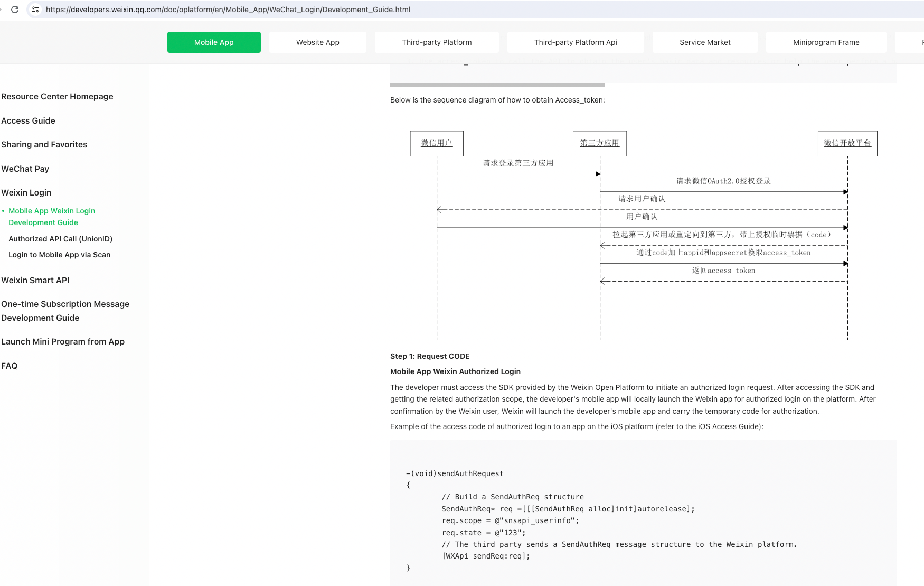The image size is (924, 586).
Task: Click the code block horizontal scrollbar
Action: coord(497,85)
